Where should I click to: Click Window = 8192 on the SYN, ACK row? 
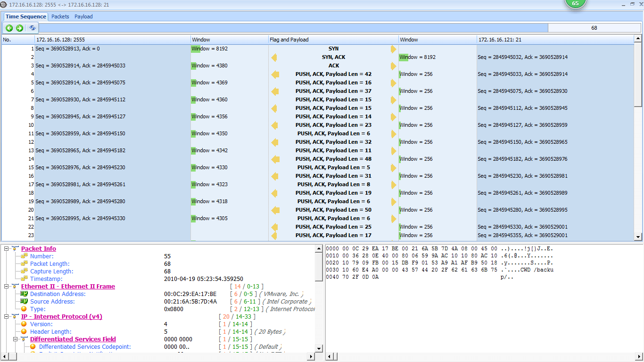tap(417, 57)
